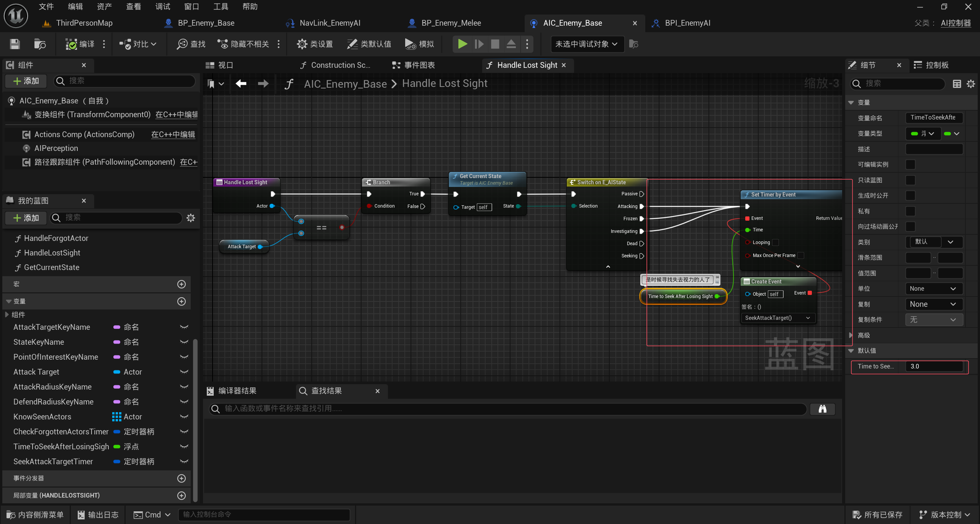Open the SeekAttackTarget() function dropdown
The width and height of the screenshot is (980, 524).
(777, 318)
